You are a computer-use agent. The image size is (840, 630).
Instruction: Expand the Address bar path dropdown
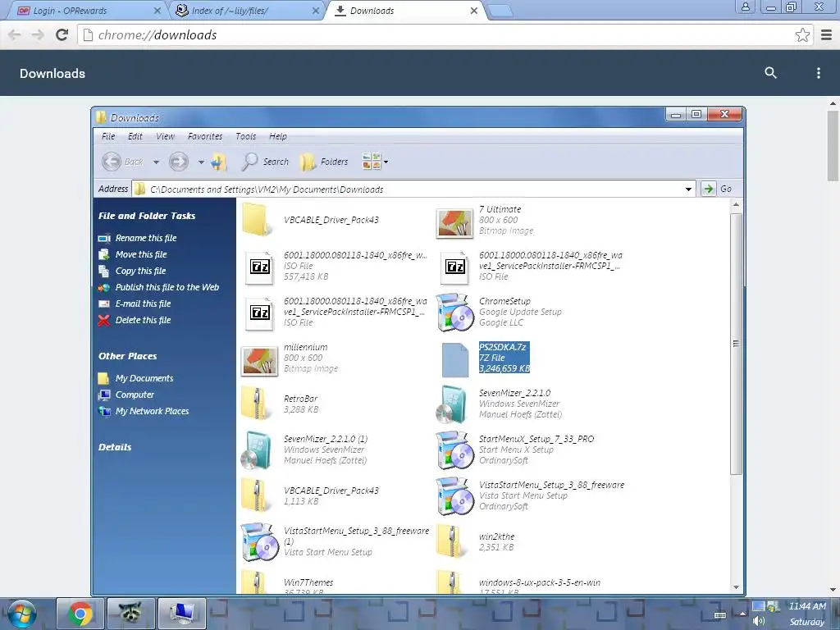point(688,189)
